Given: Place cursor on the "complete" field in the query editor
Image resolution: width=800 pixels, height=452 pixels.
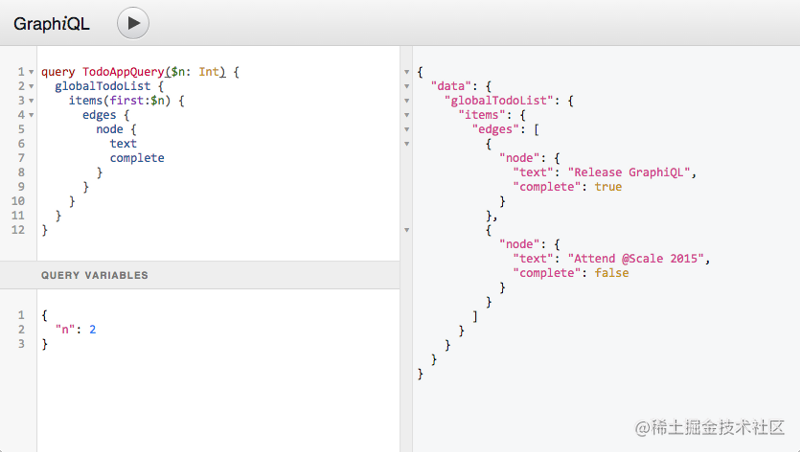Looking at the screenshot, I should 137,158.
